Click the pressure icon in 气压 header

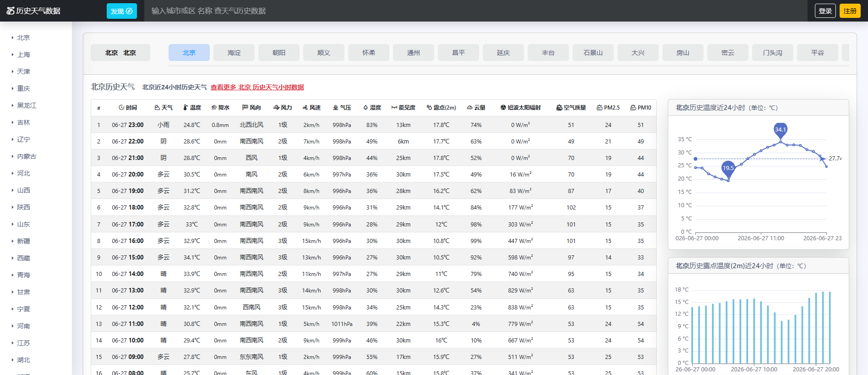coord(336,107)
